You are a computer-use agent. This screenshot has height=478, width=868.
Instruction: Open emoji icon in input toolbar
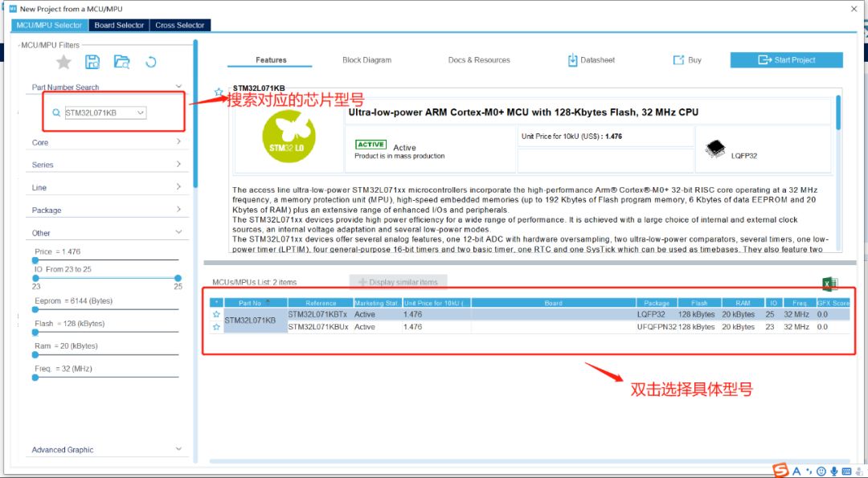821,472
